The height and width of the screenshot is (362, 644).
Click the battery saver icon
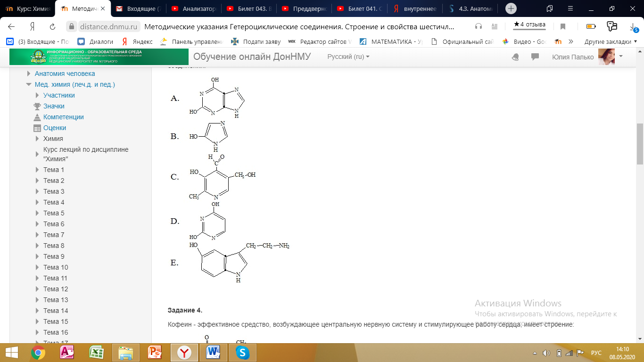[591, 26]
